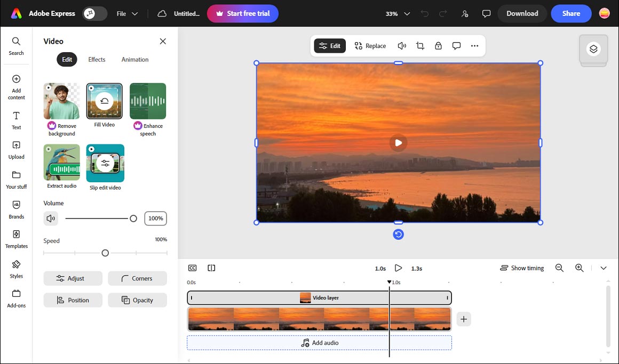Toggle the switch next to Adobe Express

click(x=95, y=13)
